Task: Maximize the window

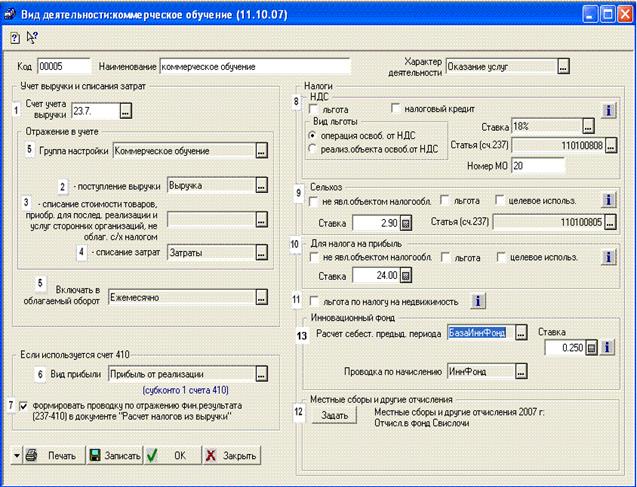Action: [608, 15]
